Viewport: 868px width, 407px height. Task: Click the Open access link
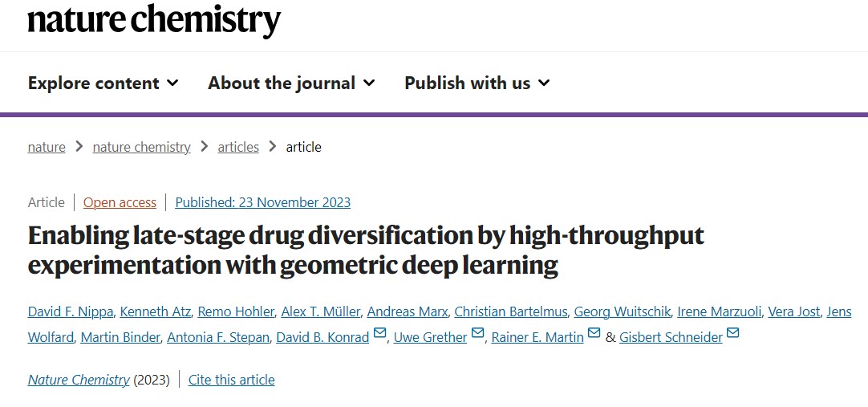pos(120,202)
